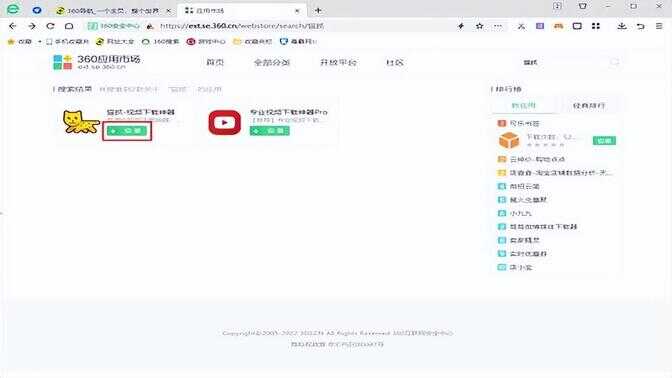This screenshot has width=672, height=378.
Task: Install 专业视频下载神器Pro with its green button
Action: (x=270, y=131)
